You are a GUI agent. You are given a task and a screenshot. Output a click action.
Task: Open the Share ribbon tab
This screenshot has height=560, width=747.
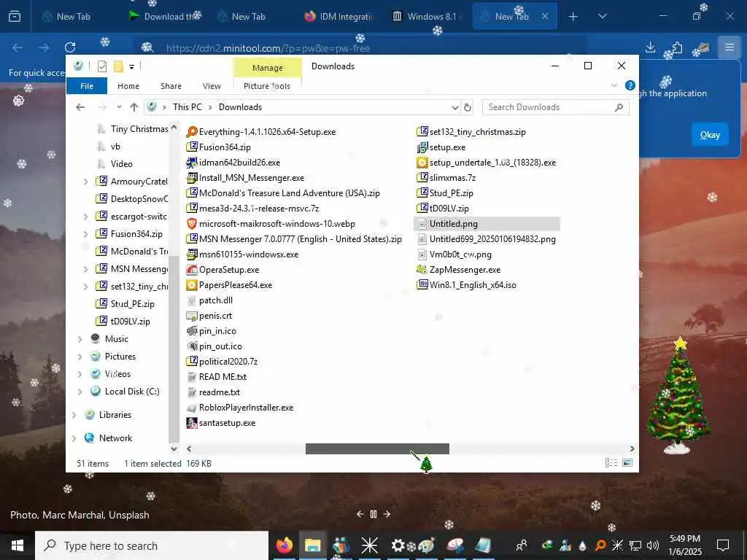[171, 86]
